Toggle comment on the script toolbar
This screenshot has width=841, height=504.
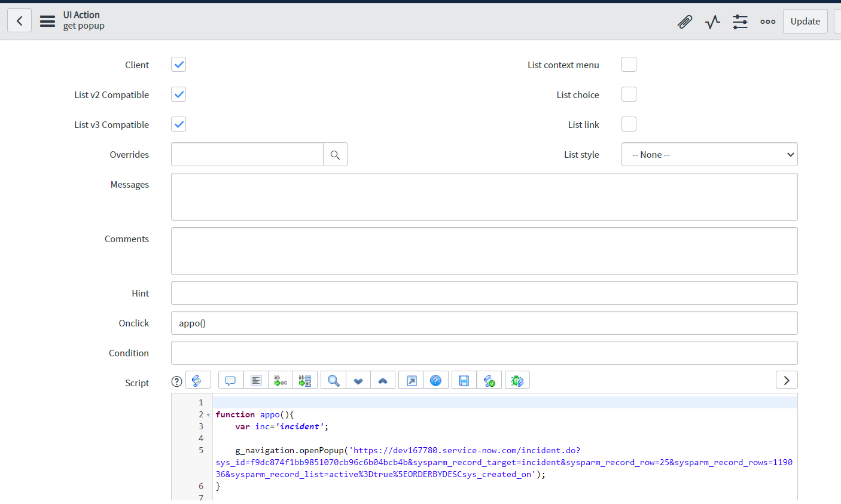(230, 381)
